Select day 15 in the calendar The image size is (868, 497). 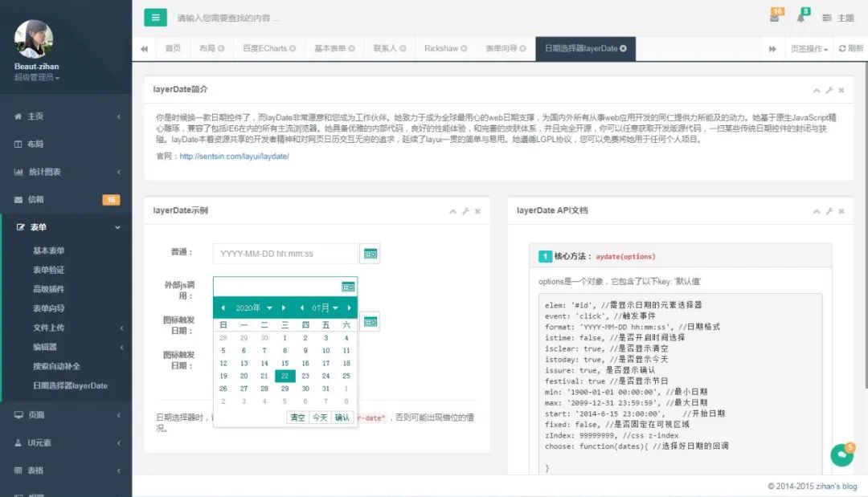285,363
